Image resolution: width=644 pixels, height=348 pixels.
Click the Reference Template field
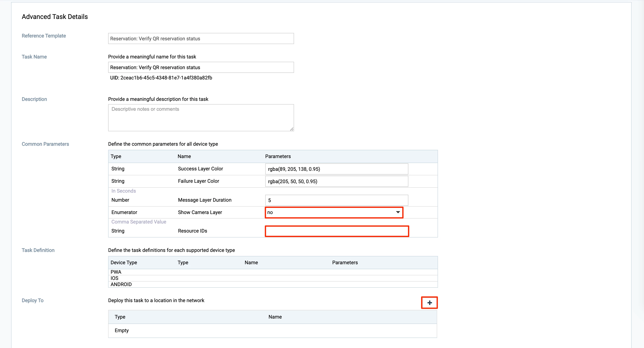201,38
